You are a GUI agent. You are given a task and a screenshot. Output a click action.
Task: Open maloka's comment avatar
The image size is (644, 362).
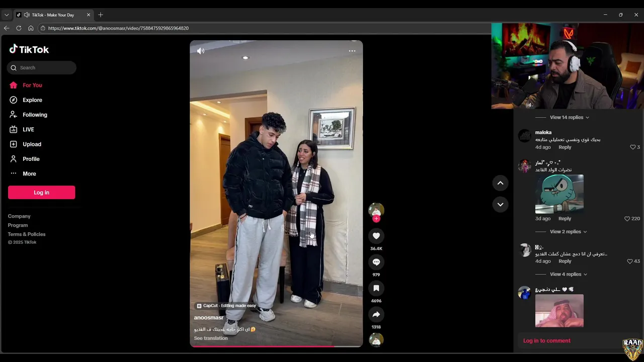tap(525, 136)
